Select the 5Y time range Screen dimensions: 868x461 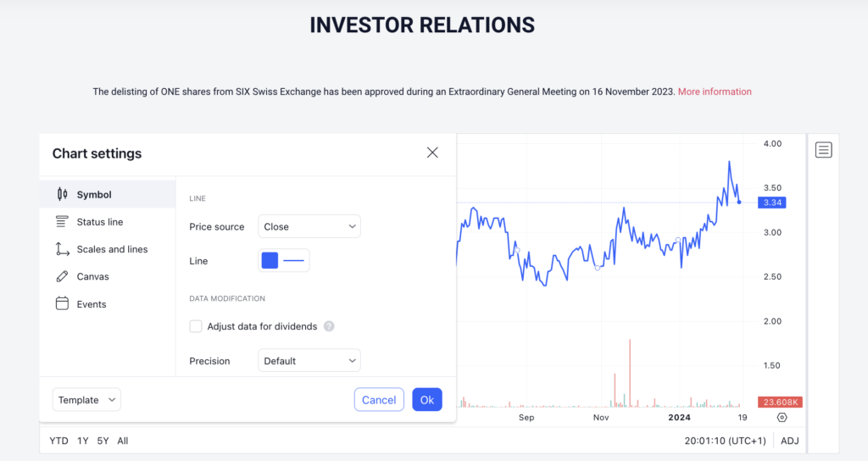103,441
